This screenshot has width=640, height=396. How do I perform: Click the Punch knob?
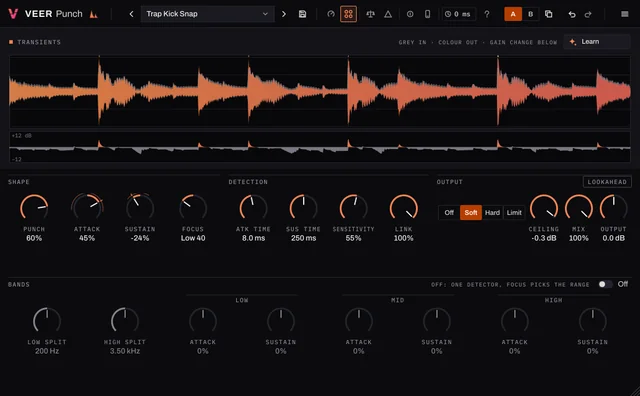34,207
